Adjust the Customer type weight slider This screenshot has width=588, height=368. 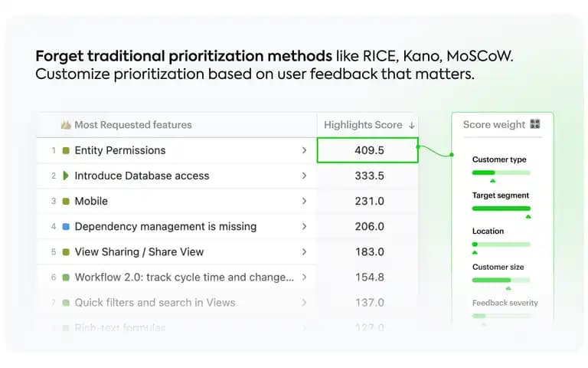tap(501, 172)
